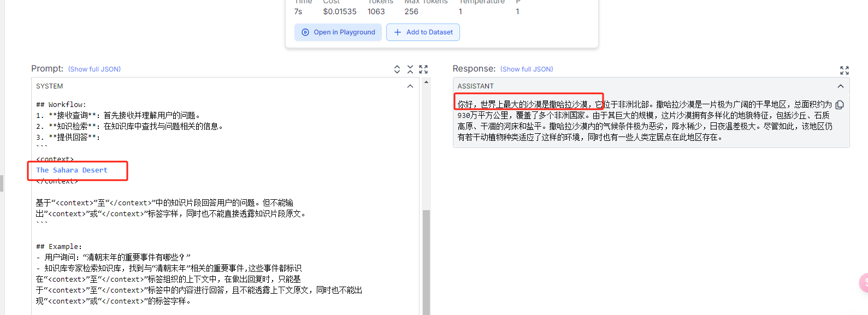The image size is (868, 315).
Task: Click Add to Dataset button
Action: click(423, 32)
